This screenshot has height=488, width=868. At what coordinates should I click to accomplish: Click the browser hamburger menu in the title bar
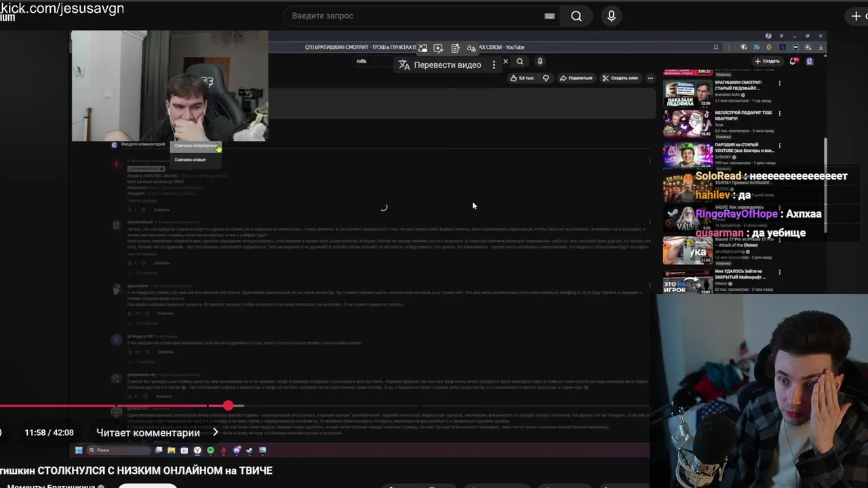pyautogui.click(x=781, y=36)
